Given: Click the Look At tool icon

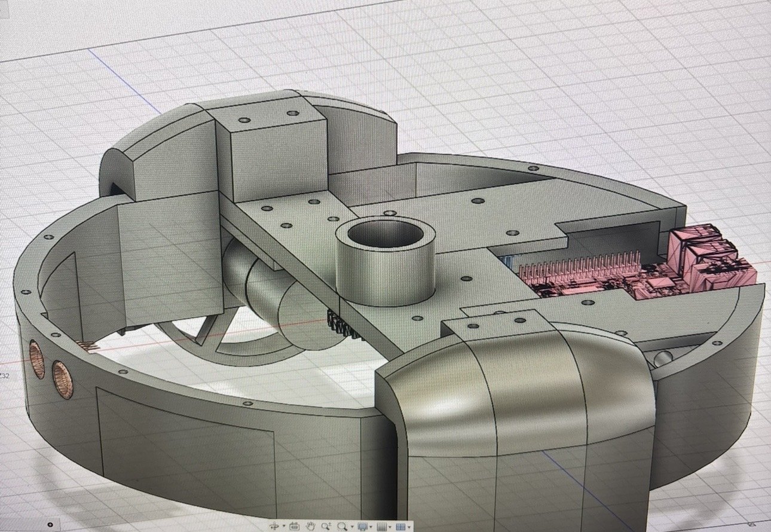Looking at the screenshot, I should 295,527.
